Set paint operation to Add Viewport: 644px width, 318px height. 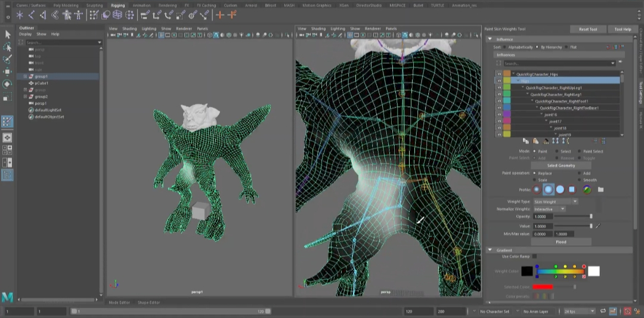[579, 174]
